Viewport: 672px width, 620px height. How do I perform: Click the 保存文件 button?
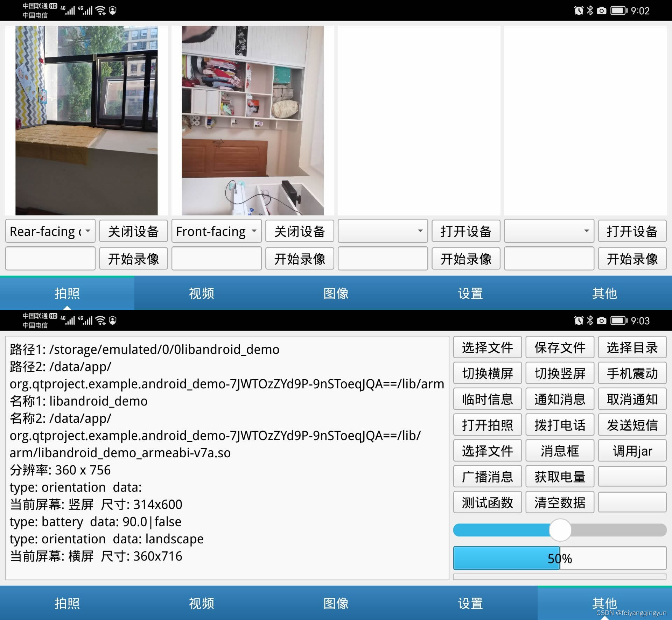tap(560, 347)
